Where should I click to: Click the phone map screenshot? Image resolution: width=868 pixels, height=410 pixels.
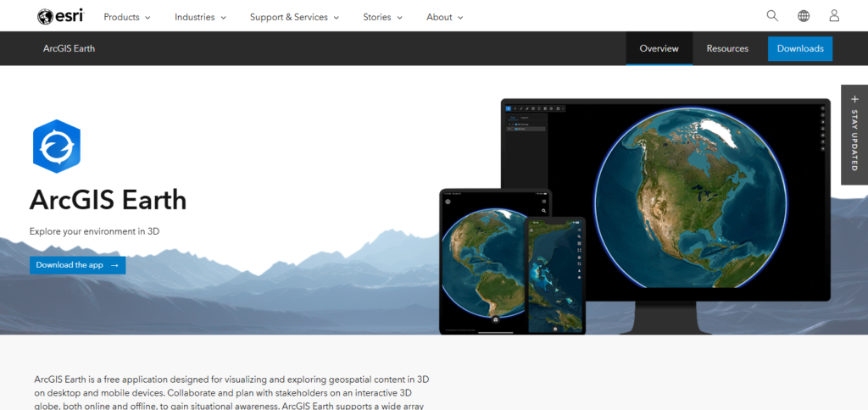(x=555, y=275)
